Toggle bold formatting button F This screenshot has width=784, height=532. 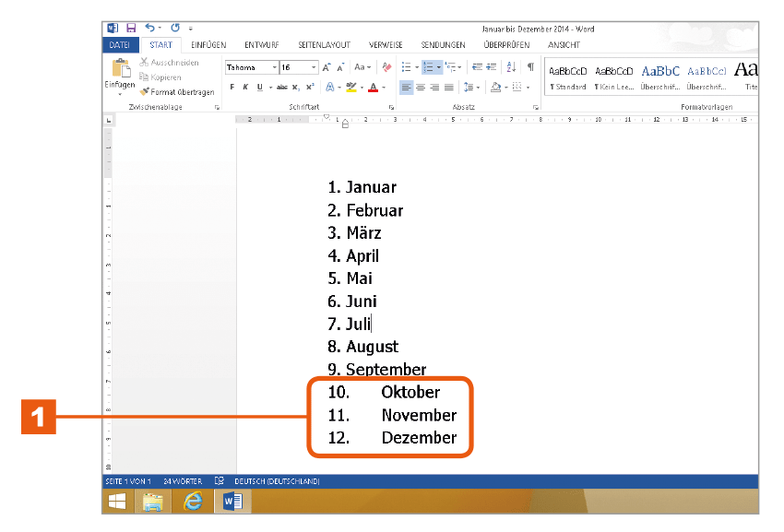[232, 87]
